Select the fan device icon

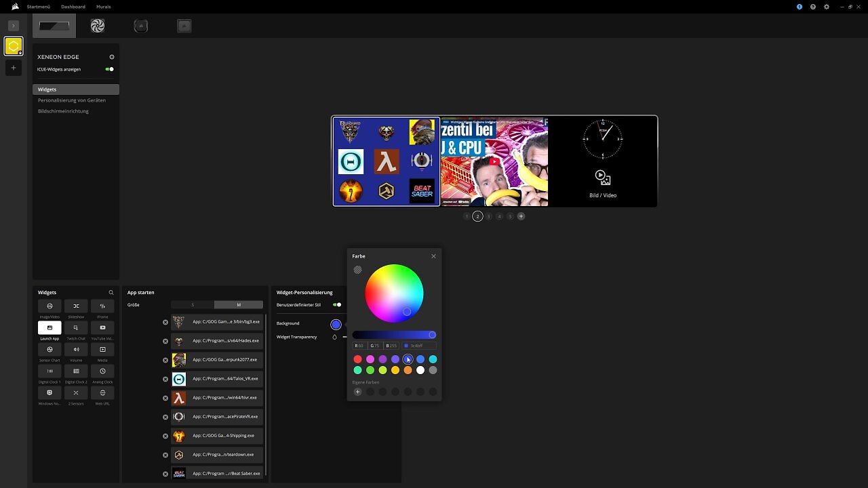(x=98, y=26)
